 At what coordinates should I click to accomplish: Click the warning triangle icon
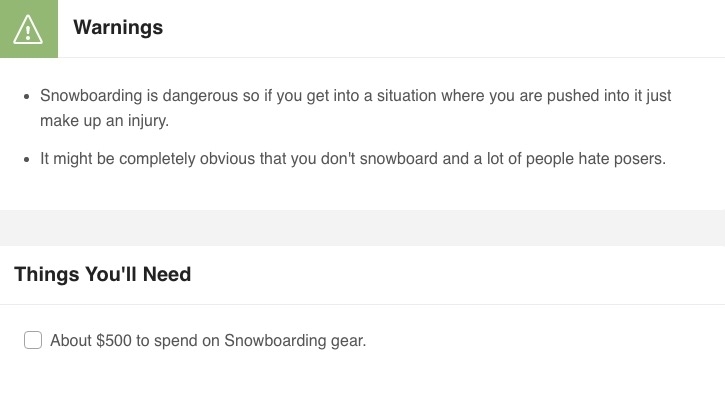click(28, 30)
